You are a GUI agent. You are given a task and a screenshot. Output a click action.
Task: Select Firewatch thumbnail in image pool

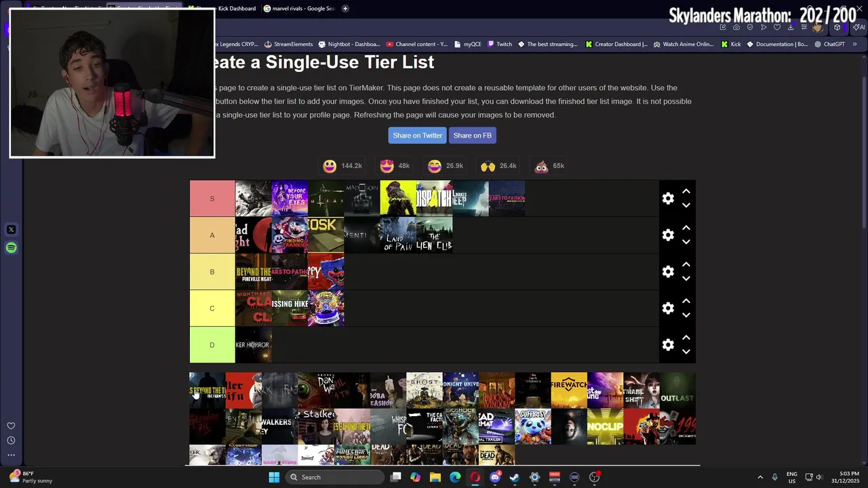click(x=569, y=390)
